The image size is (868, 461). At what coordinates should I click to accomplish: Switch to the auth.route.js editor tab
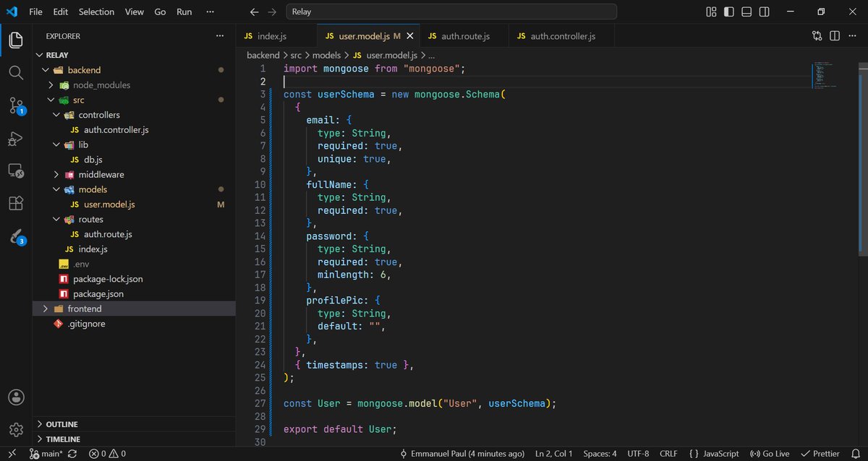pos(464,36)
